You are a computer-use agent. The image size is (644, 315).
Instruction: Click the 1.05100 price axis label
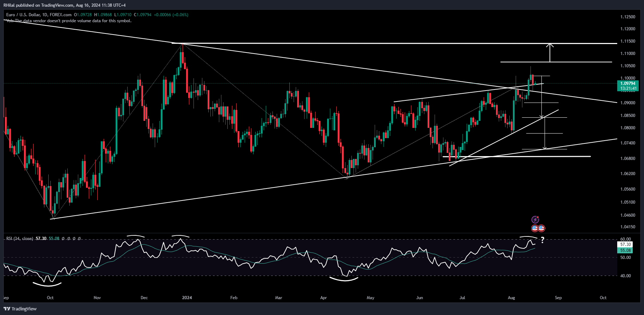pyautogui.click(x=628, y=202)
